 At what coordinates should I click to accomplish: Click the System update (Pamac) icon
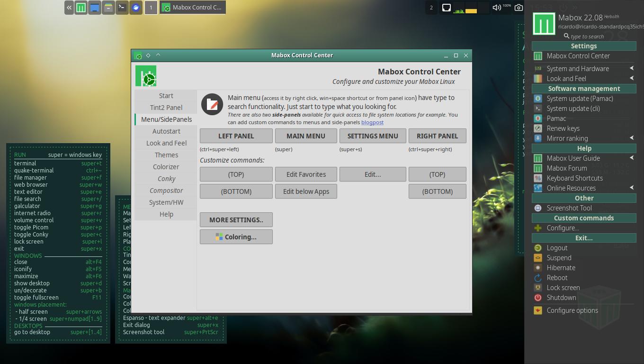[x=538, y=99]
